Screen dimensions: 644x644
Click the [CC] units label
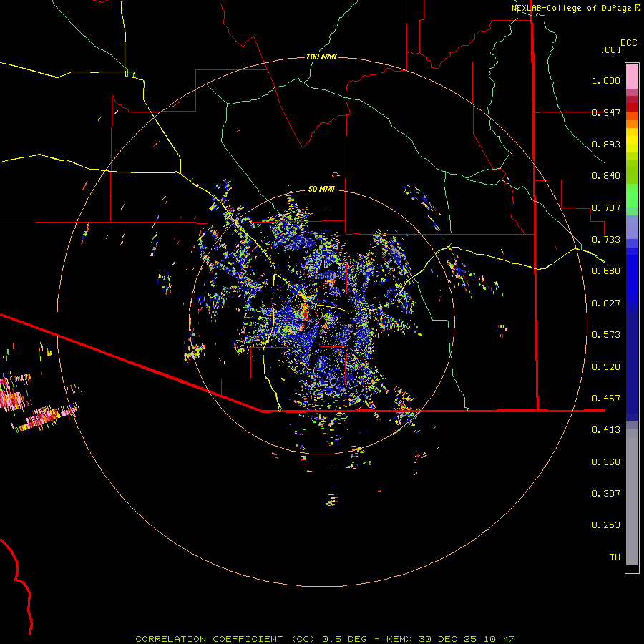[610, 49]
